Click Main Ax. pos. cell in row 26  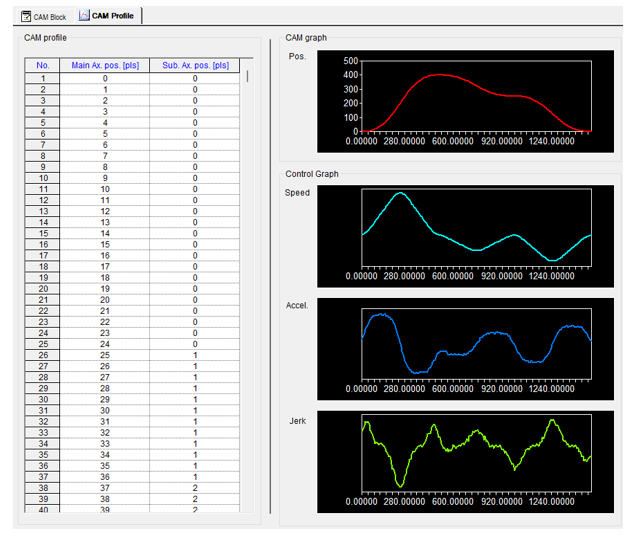105,355
